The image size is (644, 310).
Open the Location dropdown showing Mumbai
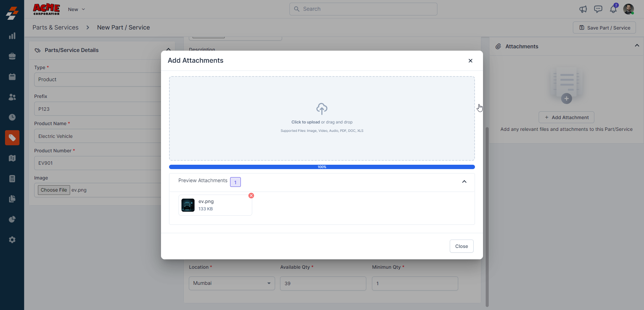tap(232, 283)
